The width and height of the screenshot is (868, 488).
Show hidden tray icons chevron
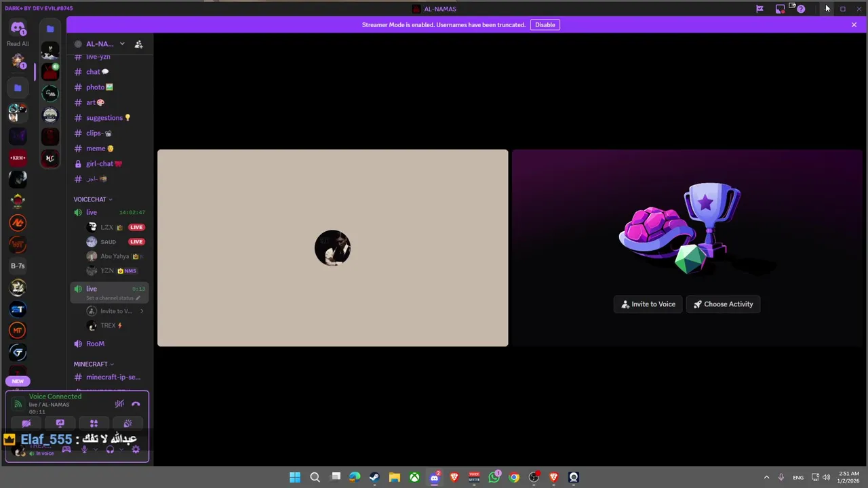[766, 477]
